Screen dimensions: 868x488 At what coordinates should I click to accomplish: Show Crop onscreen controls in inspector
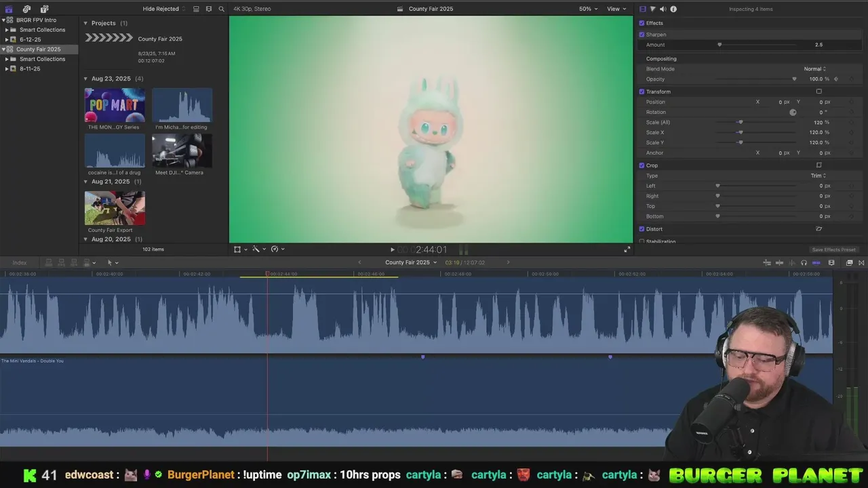[x=818, y=165]
